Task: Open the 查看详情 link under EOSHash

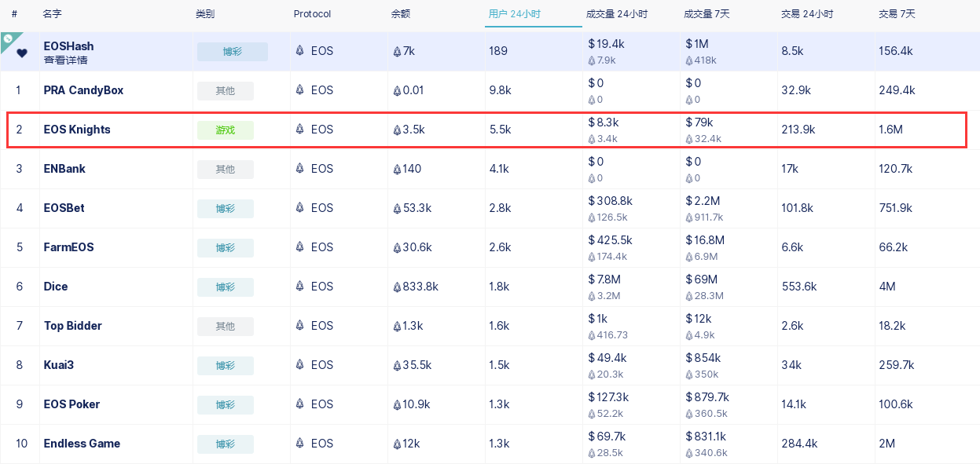Action: click(x=66, y=60)
